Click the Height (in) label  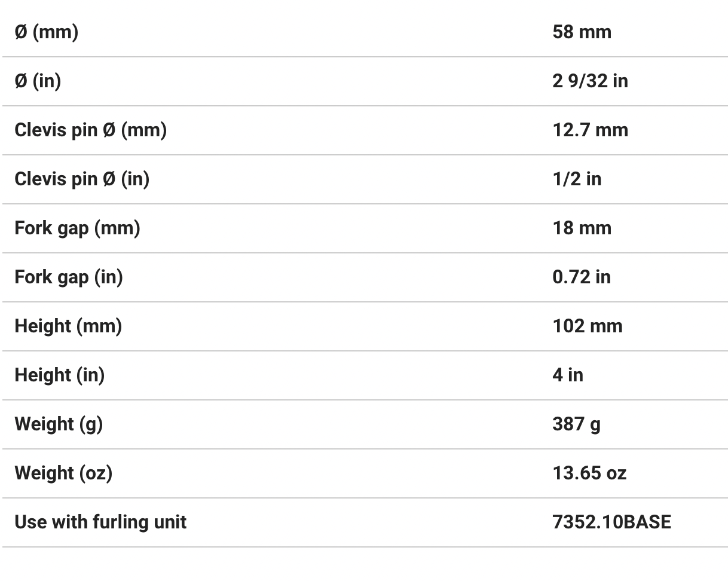tap(60, 375)
